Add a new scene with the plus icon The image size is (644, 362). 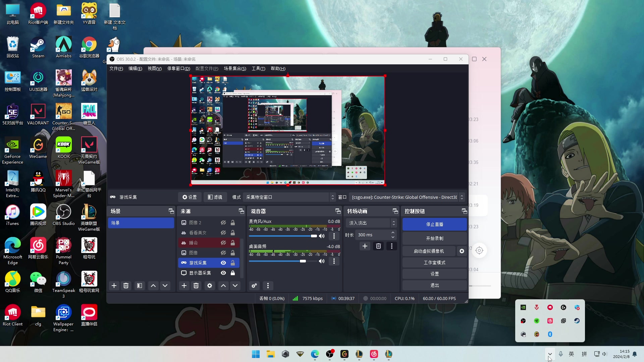tap(114, 286)
